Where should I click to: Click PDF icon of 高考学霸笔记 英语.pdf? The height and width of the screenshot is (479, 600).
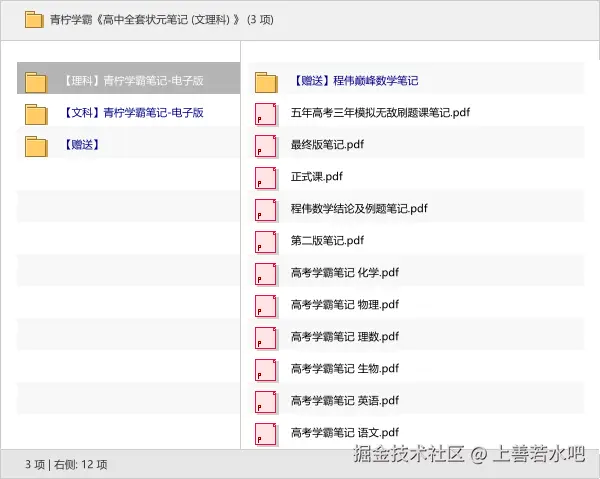click(266, 402)
